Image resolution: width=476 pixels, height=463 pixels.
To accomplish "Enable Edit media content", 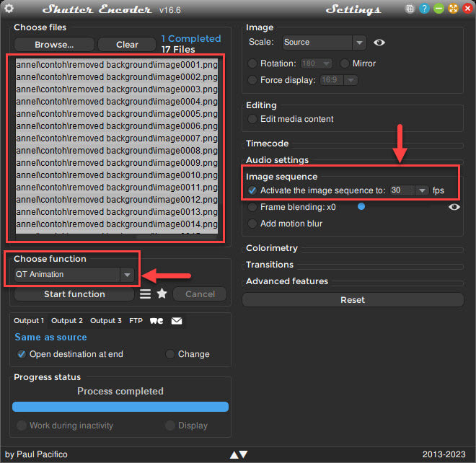I will pyautogui.click(x=252, y=119).
